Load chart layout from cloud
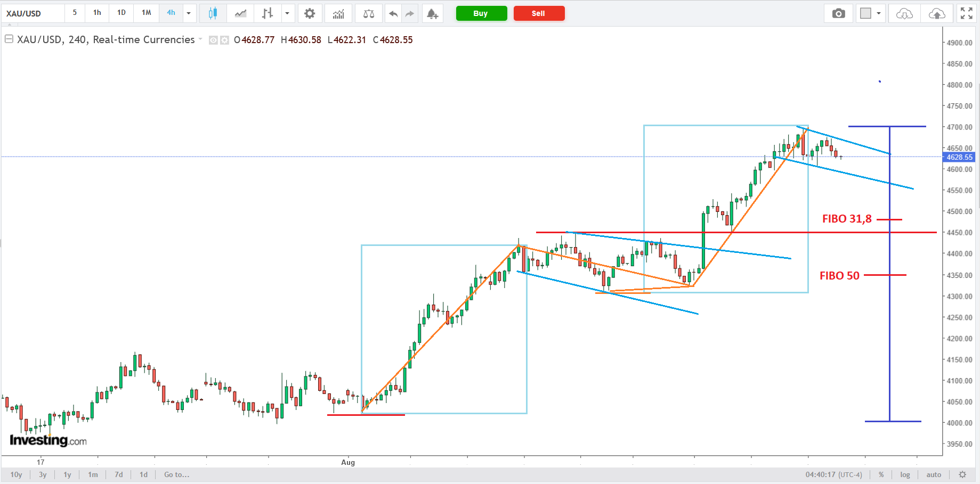The image size is (980, 484). [904, 13]
